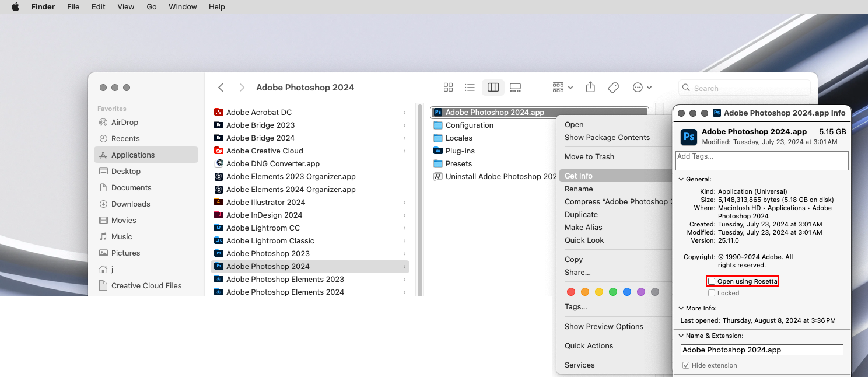The image size is (868, 377).
Task: Enable the Open using Rosetta checkbox
Action: click(711, 281)
